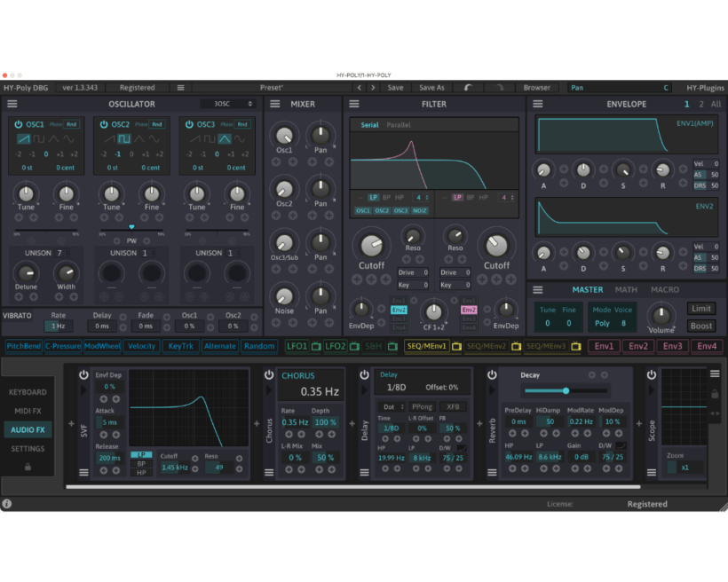Select the square waveform for OSC2
This screenshot has height=582, width=728.
125,139
